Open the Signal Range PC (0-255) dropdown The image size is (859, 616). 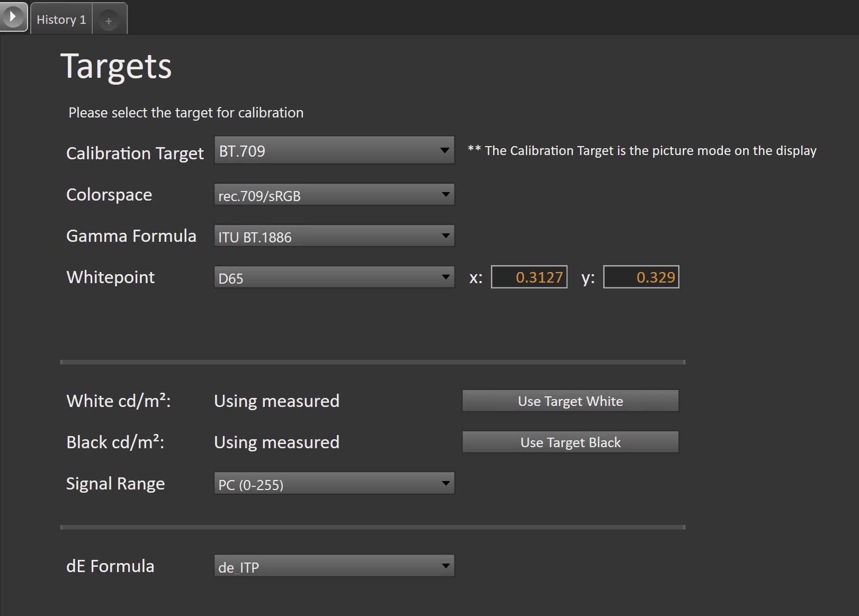click(334, 484)
